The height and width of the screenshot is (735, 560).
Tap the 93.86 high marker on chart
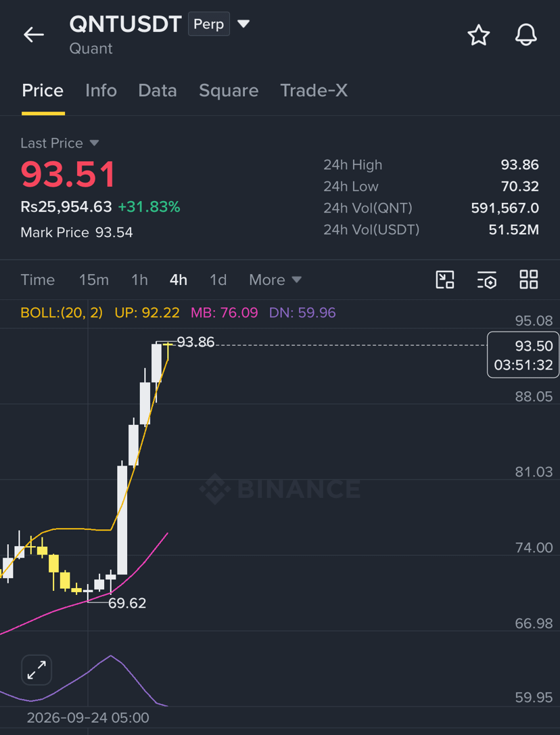coord(195,342)
